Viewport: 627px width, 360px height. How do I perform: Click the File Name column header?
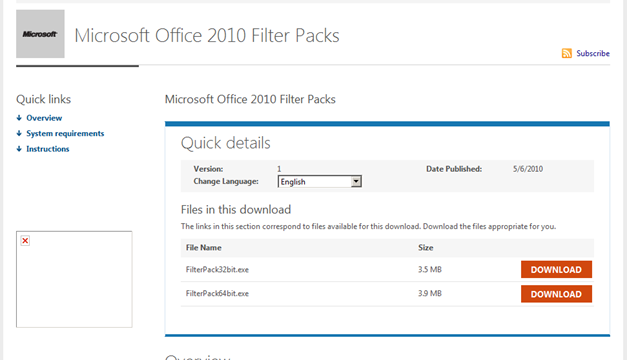(204, 248)
